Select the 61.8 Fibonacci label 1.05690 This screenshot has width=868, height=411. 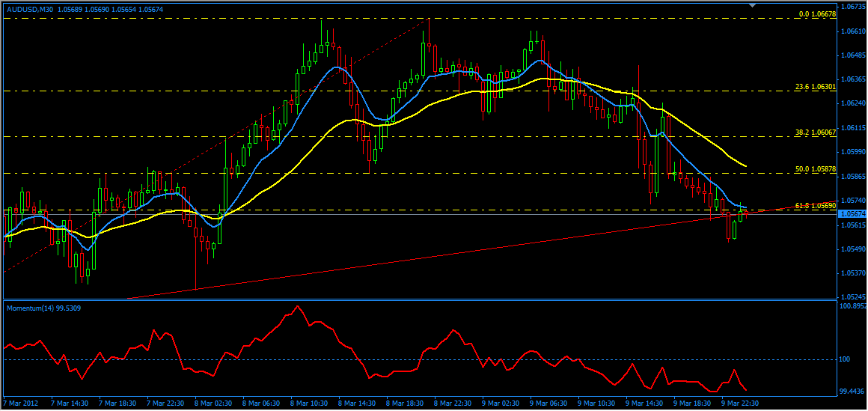coord(815,205)
